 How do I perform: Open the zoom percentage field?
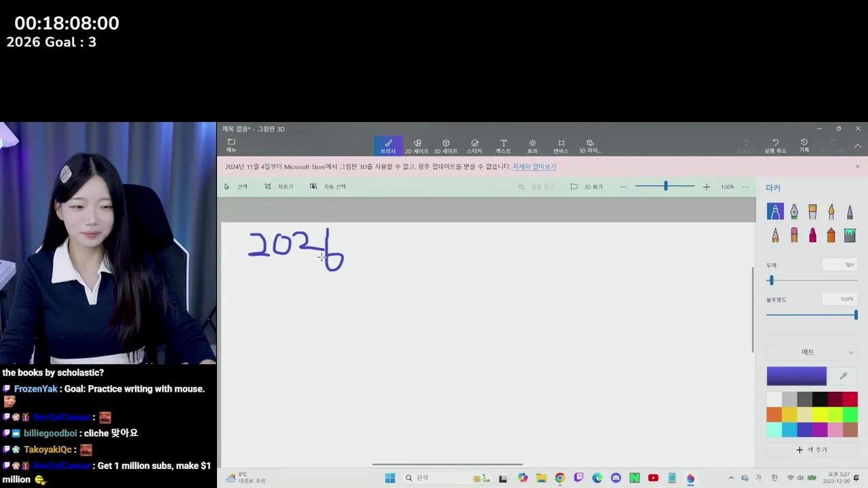tap(727, 186)
